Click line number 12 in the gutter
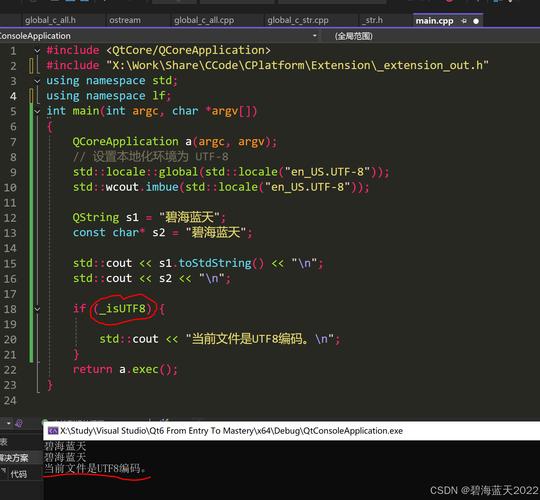The height and width of the screenshot is (500, 540). (x=10, y=218)
